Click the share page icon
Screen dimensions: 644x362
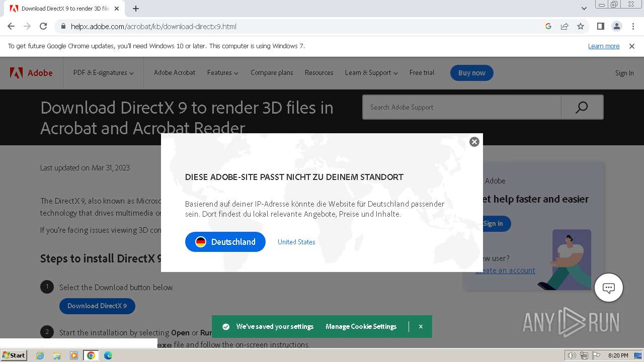565,26
